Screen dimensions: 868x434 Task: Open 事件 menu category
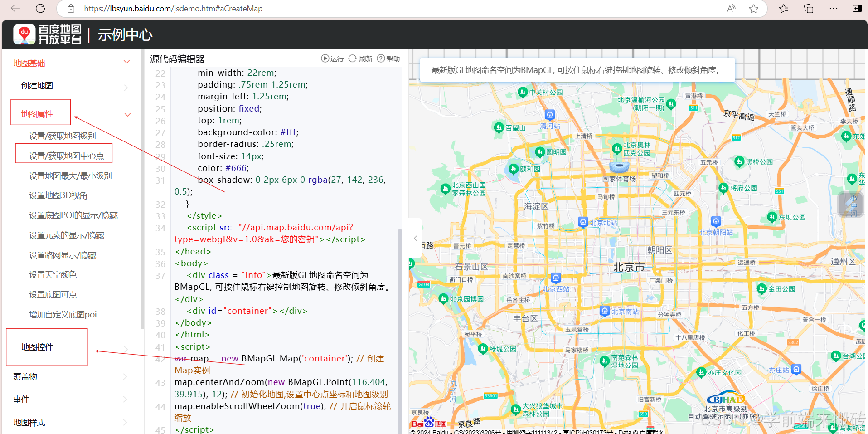(x=21, y=399)
